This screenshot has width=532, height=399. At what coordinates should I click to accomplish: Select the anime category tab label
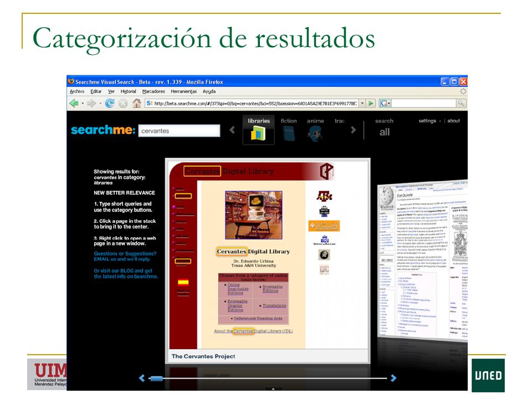(x=315, y=121)
